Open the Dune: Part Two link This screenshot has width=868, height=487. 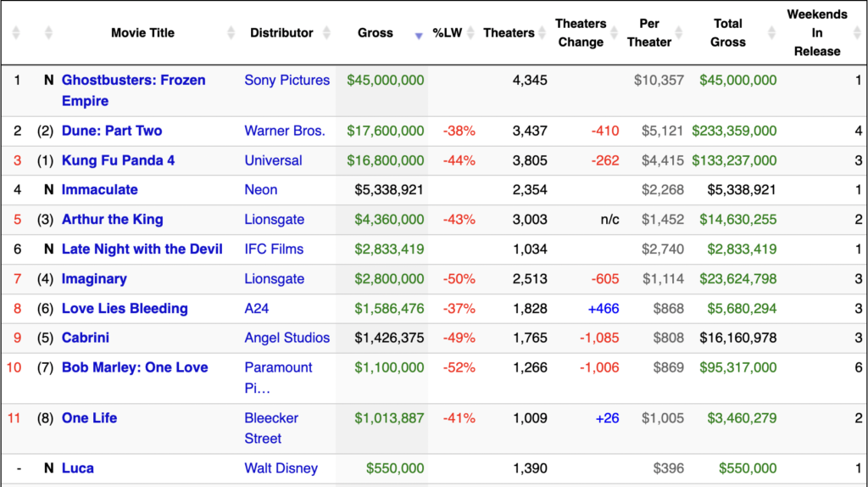112,131
